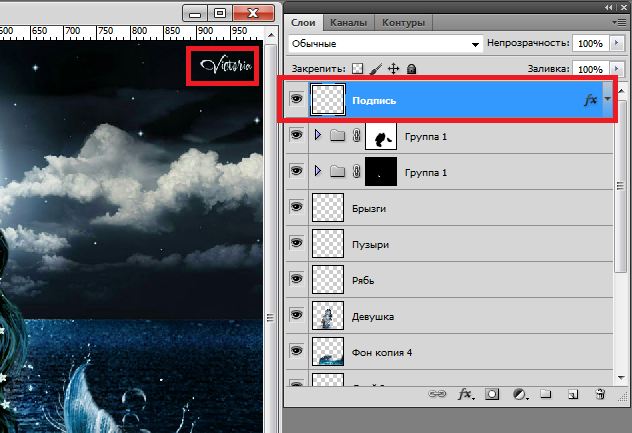Click fx effects indicator on Подпись layer
The height and width of the screenshot is (433, 632).
pyautogui.click(x=590, y=100)
